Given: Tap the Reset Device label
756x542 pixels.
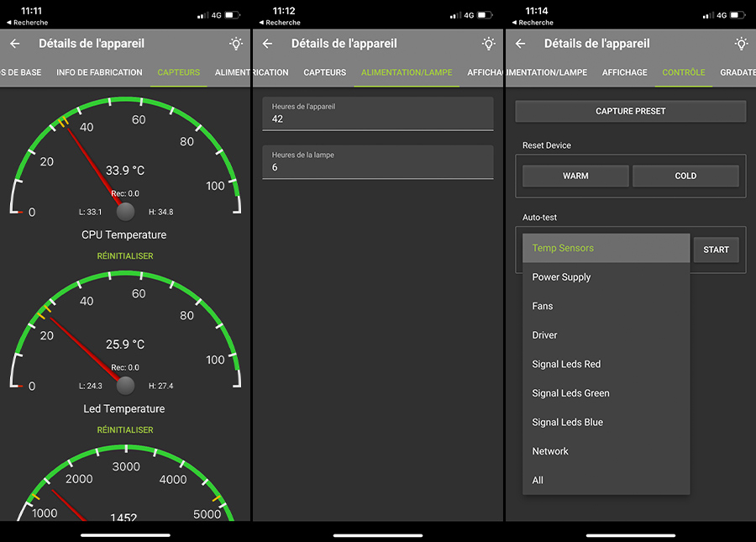Looking at the screenshot, I should point(547,145).
